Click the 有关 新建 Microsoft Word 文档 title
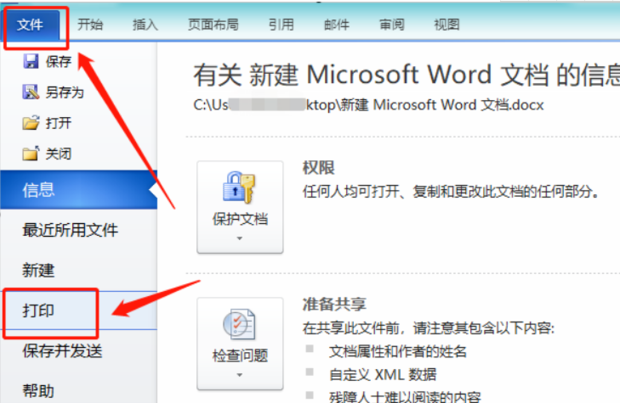Screen dimensions: 620x403 tap(406, 75)
